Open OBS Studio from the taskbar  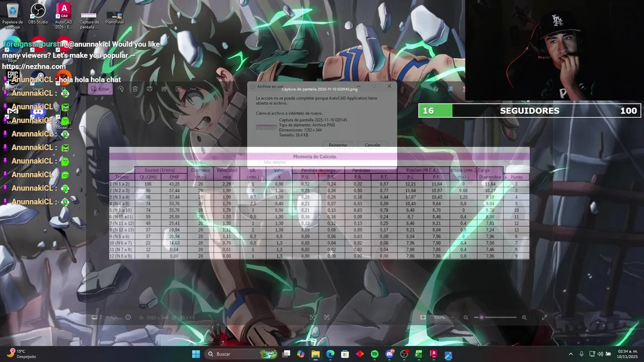pyautogui.click(x=404, y=354)
